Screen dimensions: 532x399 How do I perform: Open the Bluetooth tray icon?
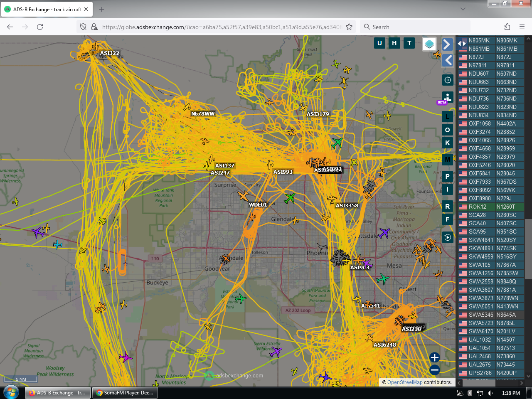pyautogui.click(x=470, y=393)
